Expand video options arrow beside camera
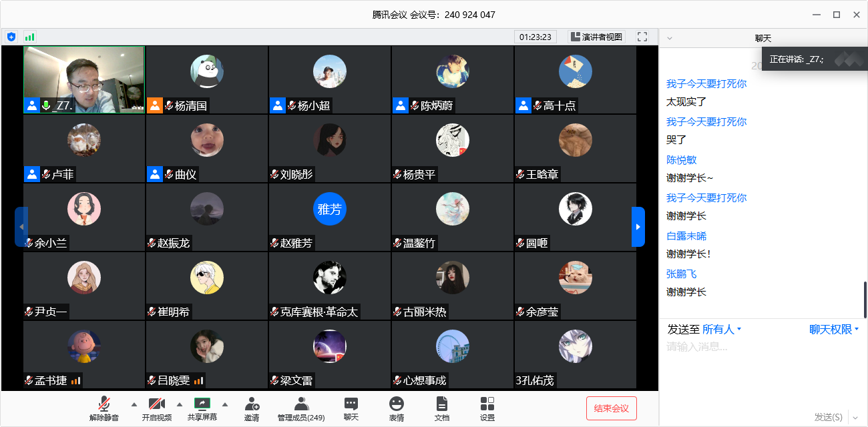 (179, 404)
